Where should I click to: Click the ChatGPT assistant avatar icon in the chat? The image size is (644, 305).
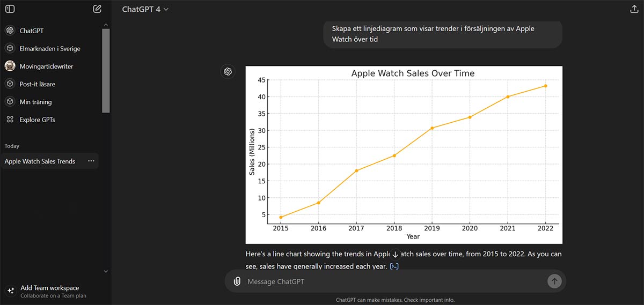(228, 72)
